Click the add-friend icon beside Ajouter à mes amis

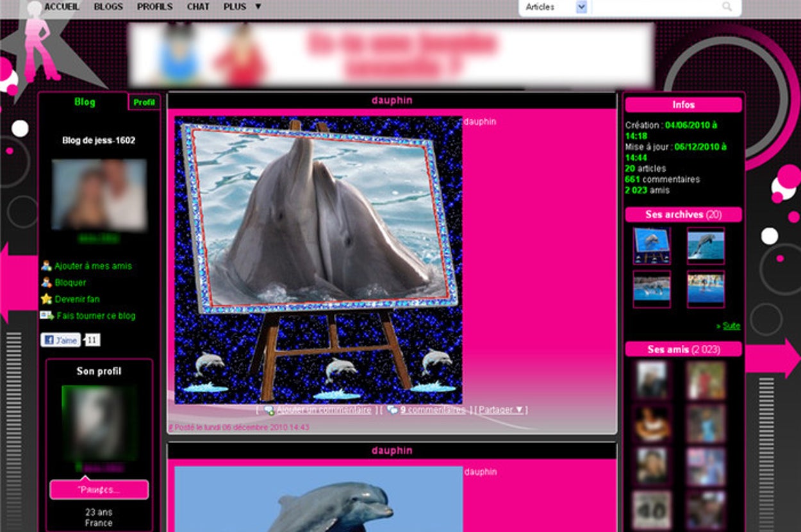pos(46,266)
